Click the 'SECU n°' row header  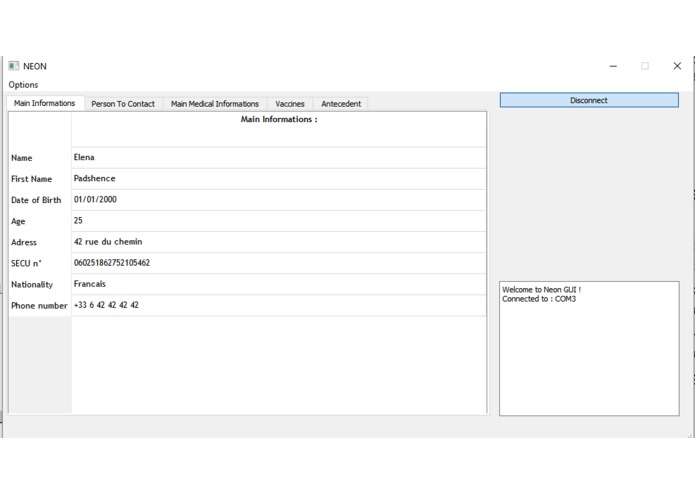[40, 263]
